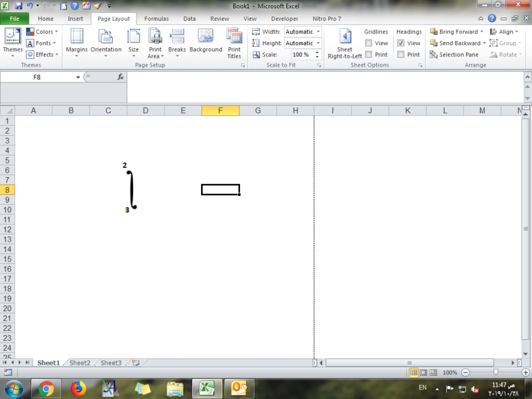Toggle Gridlines View checkbox
The image size is (532, 399).
pyautogui.click(x=369, y=43)
